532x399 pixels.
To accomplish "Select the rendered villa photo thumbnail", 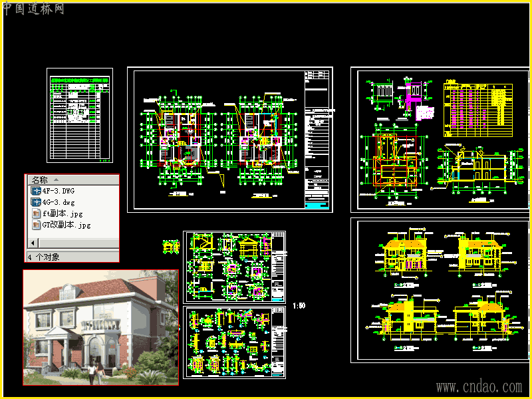I will click(x=101, y=327).
